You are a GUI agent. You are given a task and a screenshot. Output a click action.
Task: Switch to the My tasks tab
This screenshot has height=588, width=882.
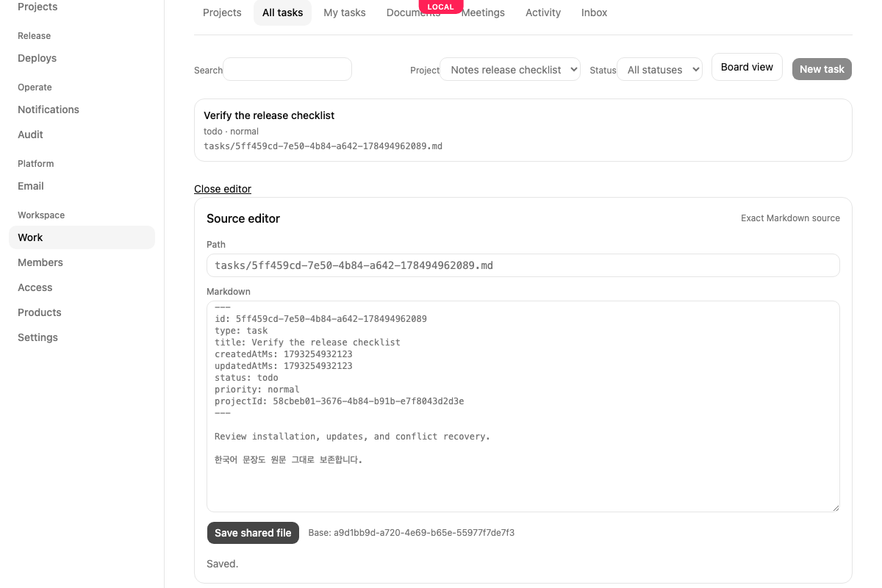tap(345, 12)
